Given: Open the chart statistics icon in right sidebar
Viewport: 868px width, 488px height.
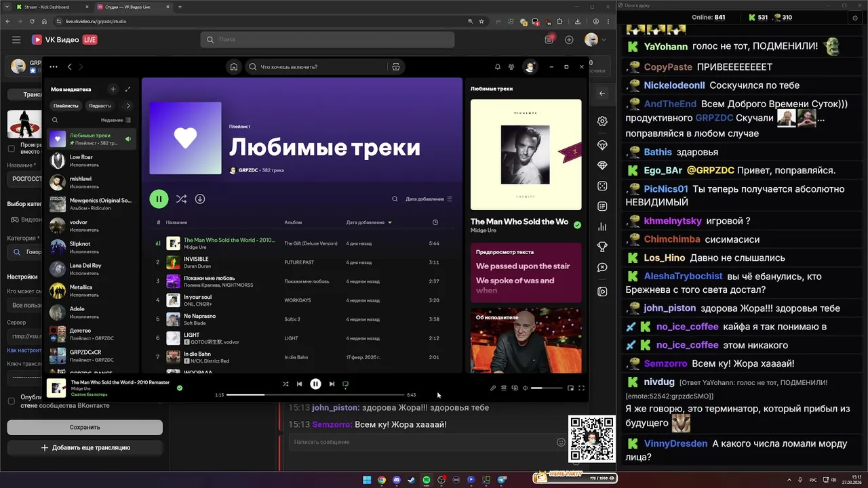Looking at the screenshot, I should click(x=602, y=227).
